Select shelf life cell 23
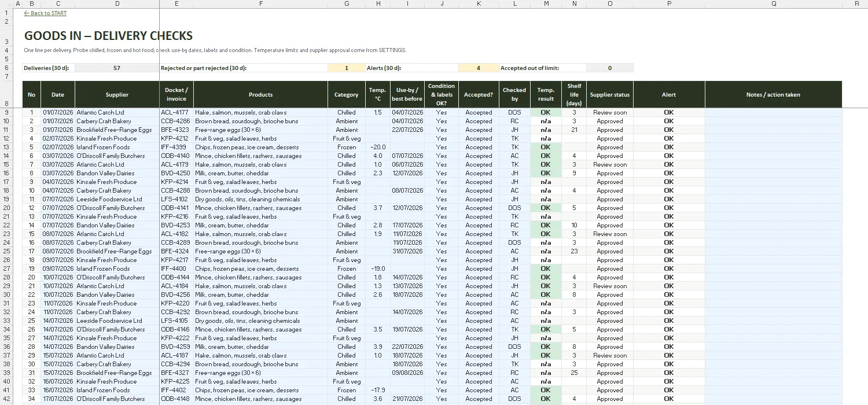868x405 pixels. pos(574,251)
